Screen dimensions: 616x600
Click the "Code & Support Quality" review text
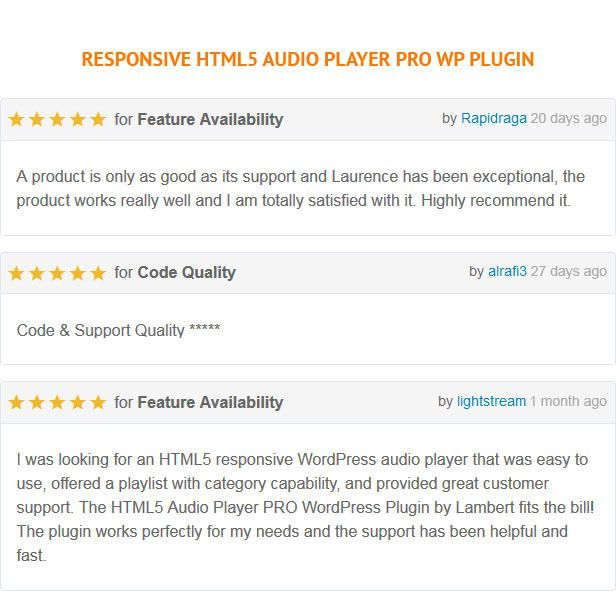tap(118, 330)
